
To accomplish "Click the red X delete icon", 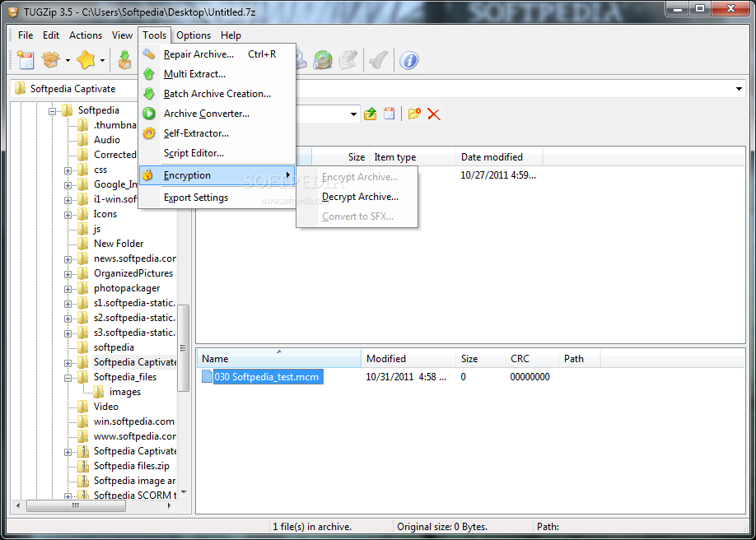I will [434, 114].
